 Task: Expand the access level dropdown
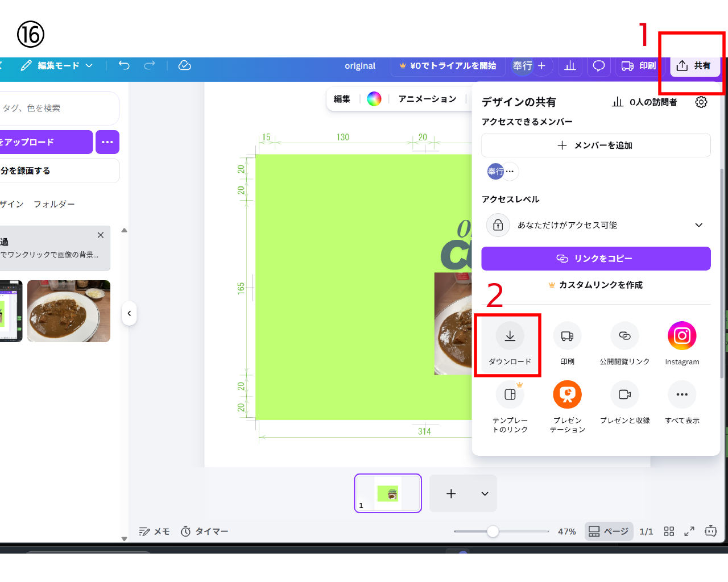click(698, 225)
